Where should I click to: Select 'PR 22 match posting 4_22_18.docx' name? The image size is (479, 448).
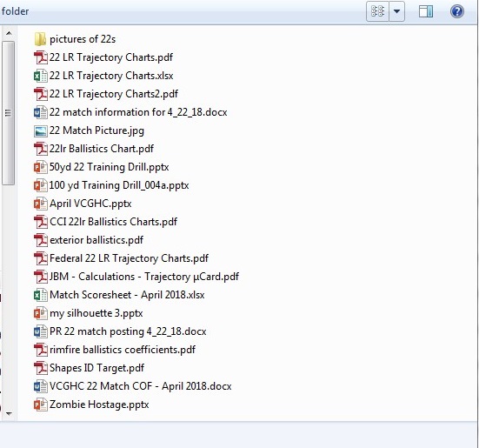point(128,331)
